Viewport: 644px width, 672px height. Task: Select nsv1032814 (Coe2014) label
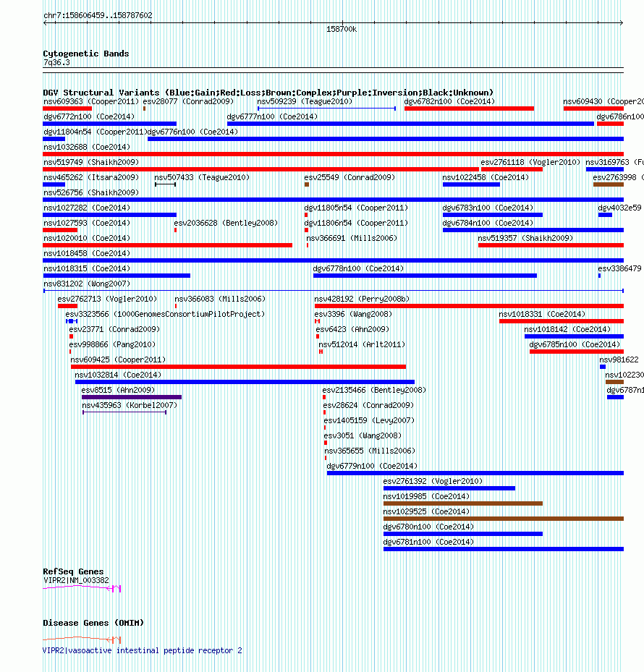[118, 375]
